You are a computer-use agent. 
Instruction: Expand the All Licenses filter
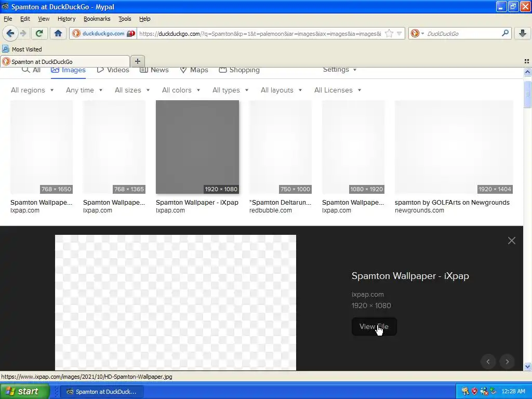pos(338,90)
